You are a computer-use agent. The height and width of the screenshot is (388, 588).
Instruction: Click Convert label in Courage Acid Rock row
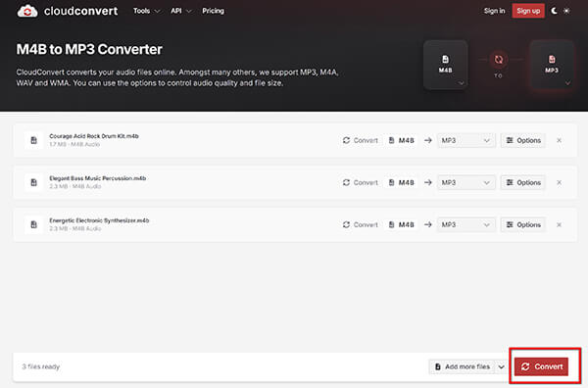click(x=361, y=140)
